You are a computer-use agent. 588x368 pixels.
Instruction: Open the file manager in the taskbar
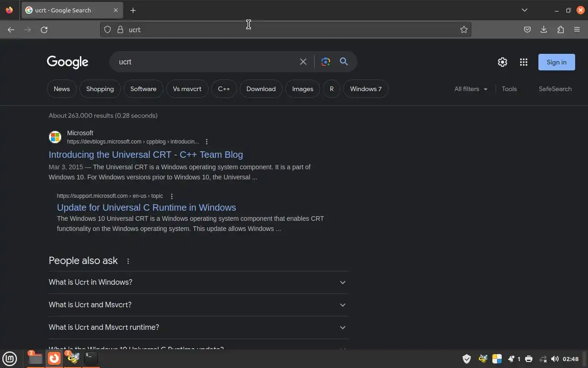[x=35, y=358]
